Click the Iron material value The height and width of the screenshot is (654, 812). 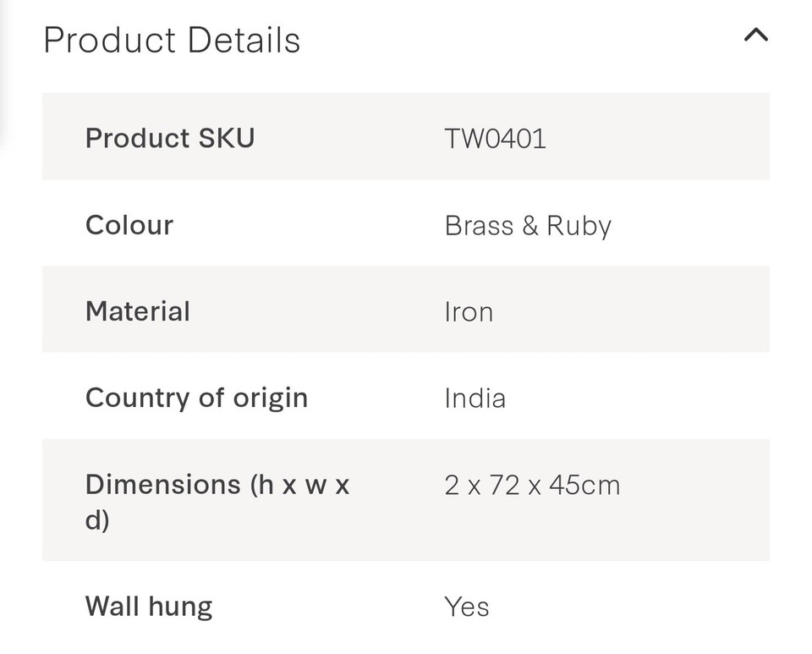(469, 312)
